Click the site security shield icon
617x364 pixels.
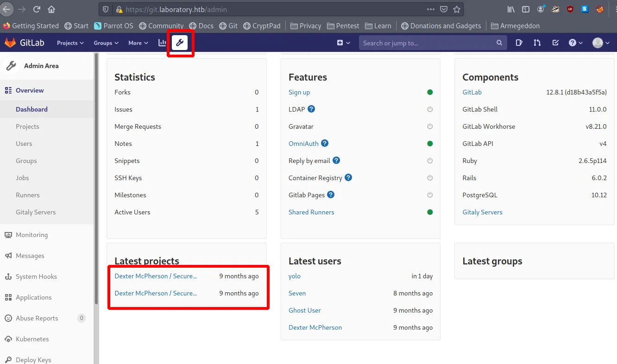[106, 9]
